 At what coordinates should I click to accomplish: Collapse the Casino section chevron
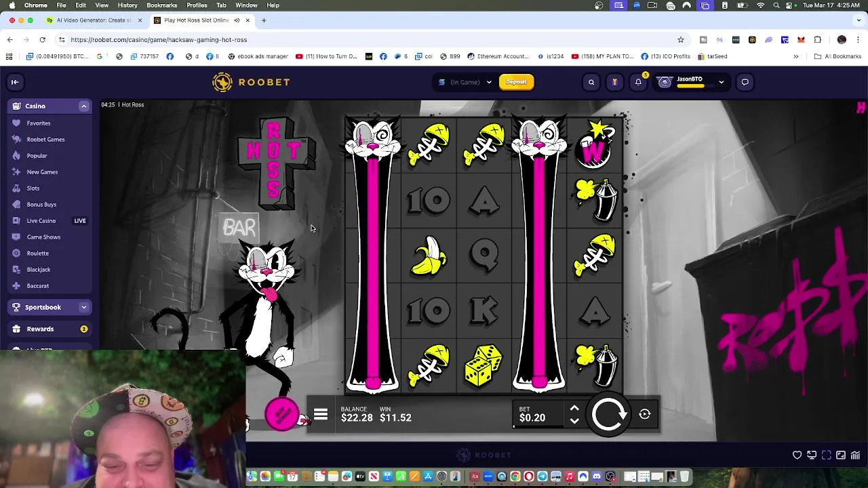coord(84,106)
